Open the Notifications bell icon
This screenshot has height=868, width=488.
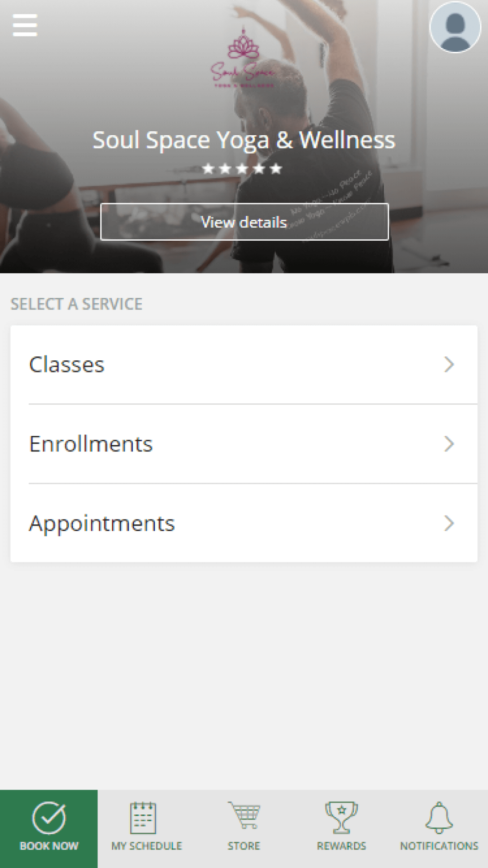pos(439,817)
